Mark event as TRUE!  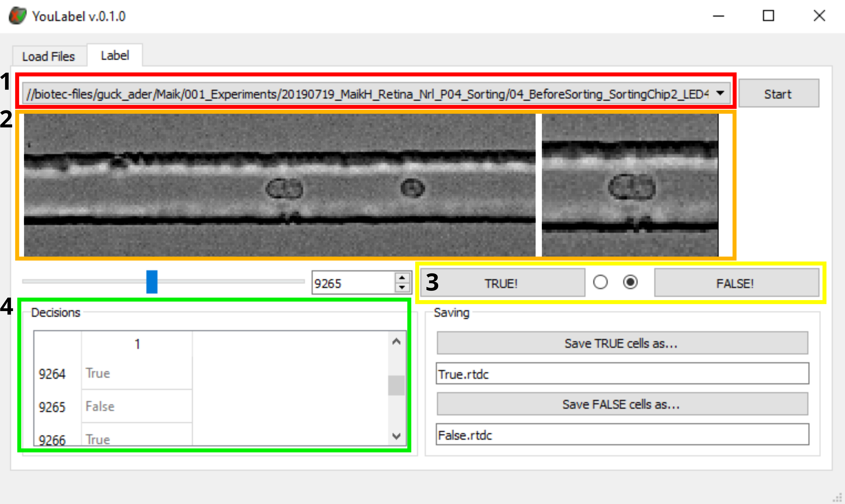pos(502,283)
